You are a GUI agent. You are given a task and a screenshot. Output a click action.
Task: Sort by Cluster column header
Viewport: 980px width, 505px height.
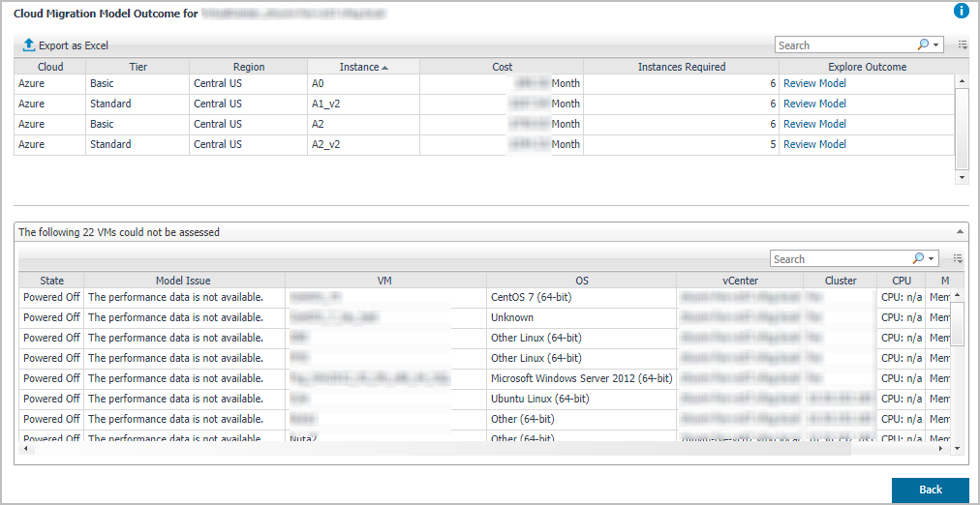[840, 281]
